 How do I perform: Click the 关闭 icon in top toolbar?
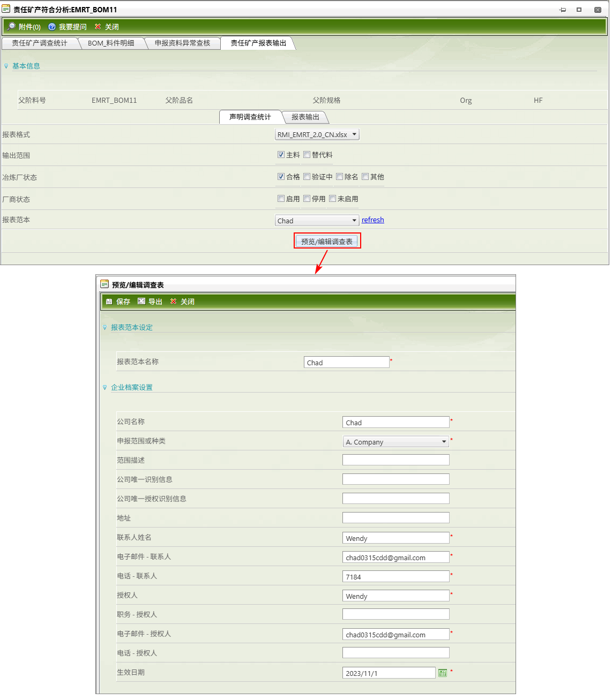[x=98, y=27]
